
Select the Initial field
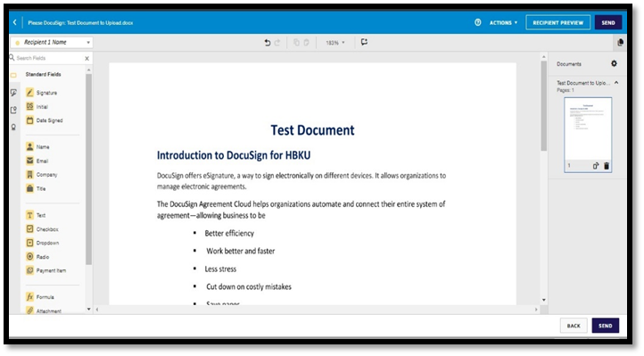[37, 107]
